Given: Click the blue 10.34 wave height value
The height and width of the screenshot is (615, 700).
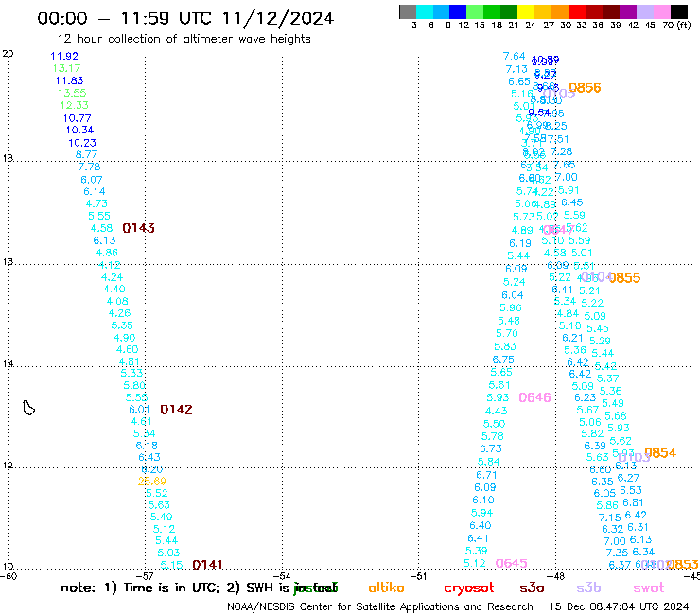Looking at the screenshot, I should coord(79,130).
